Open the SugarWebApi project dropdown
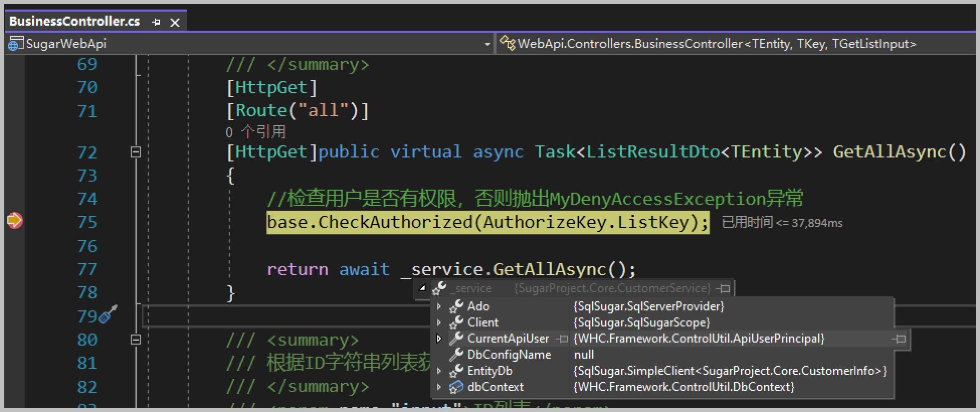 click(487, 44)
